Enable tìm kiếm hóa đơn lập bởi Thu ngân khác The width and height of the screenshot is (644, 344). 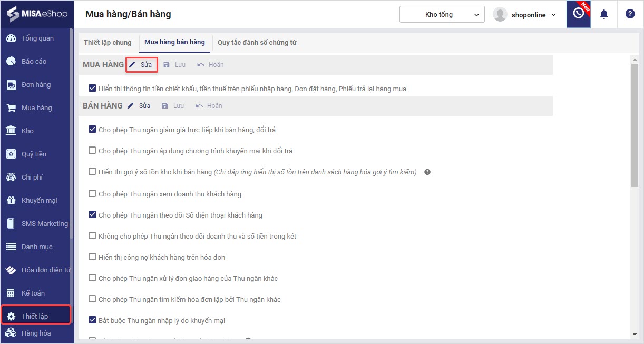tap(93, 299)
